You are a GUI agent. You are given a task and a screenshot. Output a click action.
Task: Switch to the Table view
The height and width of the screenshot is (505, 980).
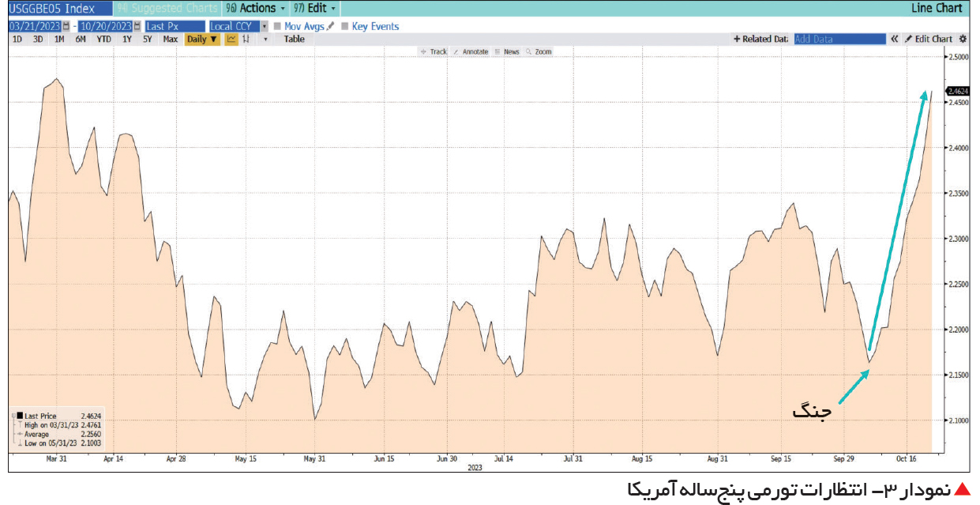294,39
